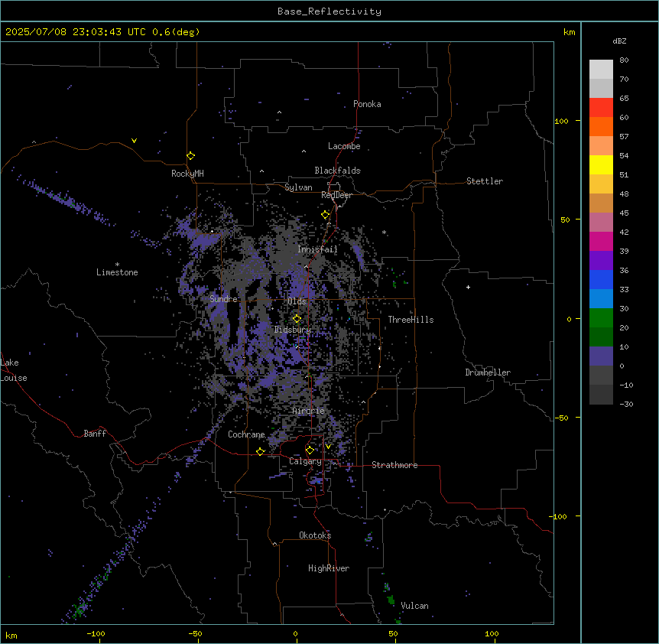Click the RockyMH label
Viewport: 659px width, 644px height.
(187, 174)
